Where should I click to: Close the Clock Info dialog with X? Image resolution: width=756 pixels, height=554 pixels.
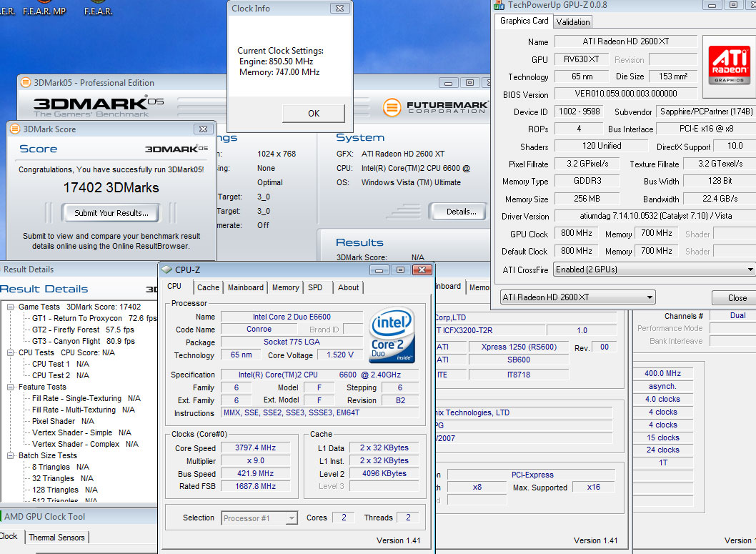pos(339,8)
